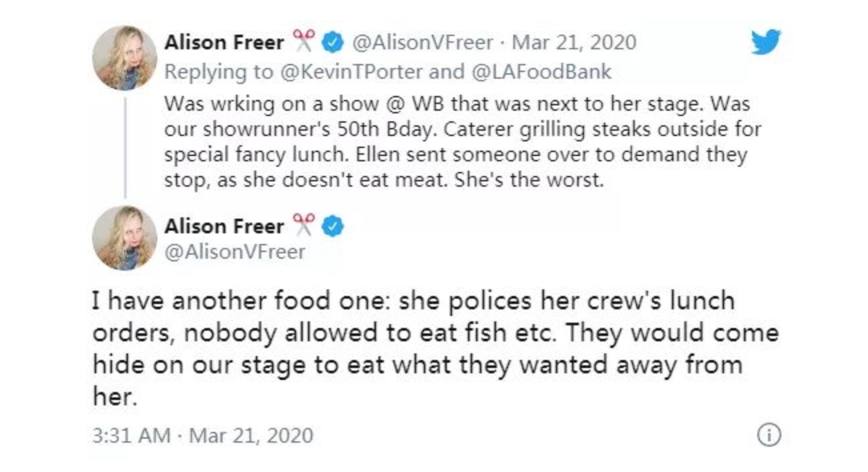Image resolution: width=868 pixels, height=472 pixels.
Task: Open the profile avatar on the first tweet
Action: tap(125, 58)
